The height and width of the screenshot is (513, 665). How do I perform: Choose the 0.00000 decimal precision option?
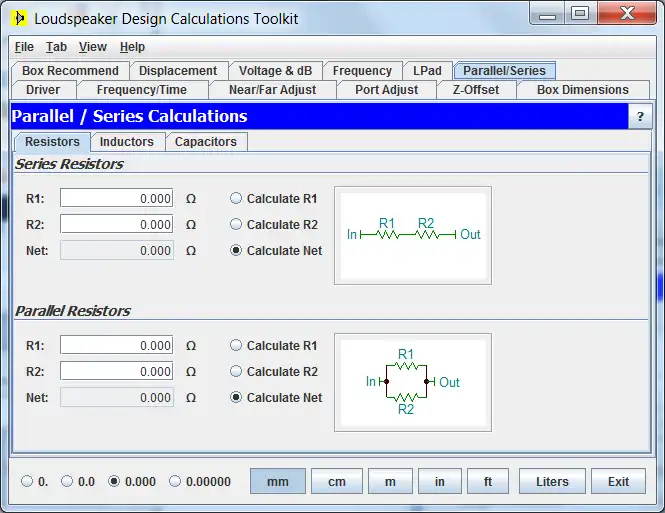pos(176,482)
